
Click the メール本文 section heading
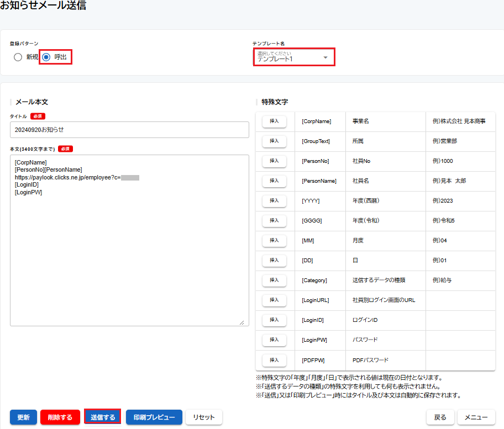coord(32,102)
